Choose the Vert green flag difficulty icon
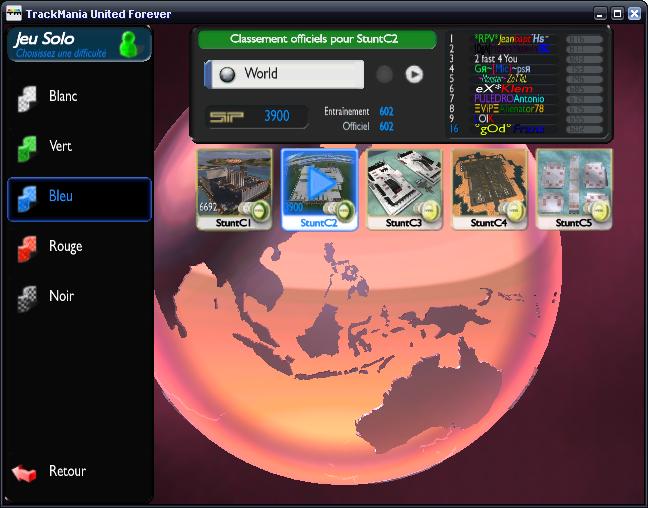The width and height of the screenshot is (648, 508). [x=27, y=147]
